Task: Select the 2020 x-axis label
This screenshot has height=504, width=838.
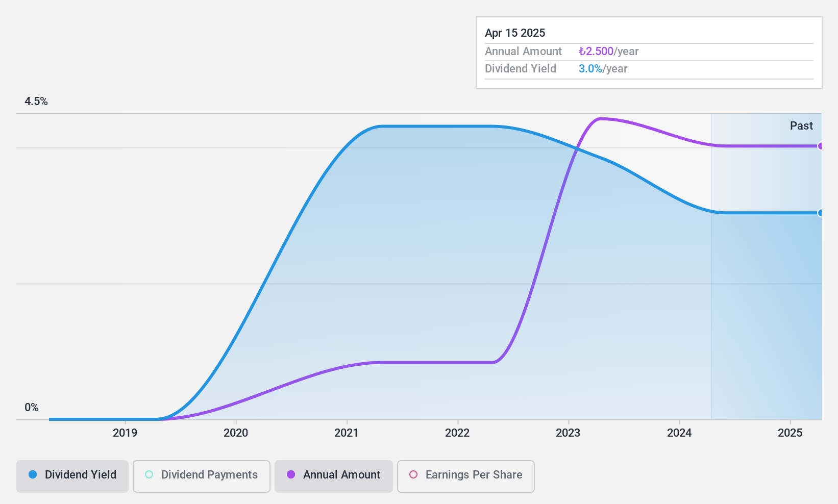Action: (x=236, y=433)
